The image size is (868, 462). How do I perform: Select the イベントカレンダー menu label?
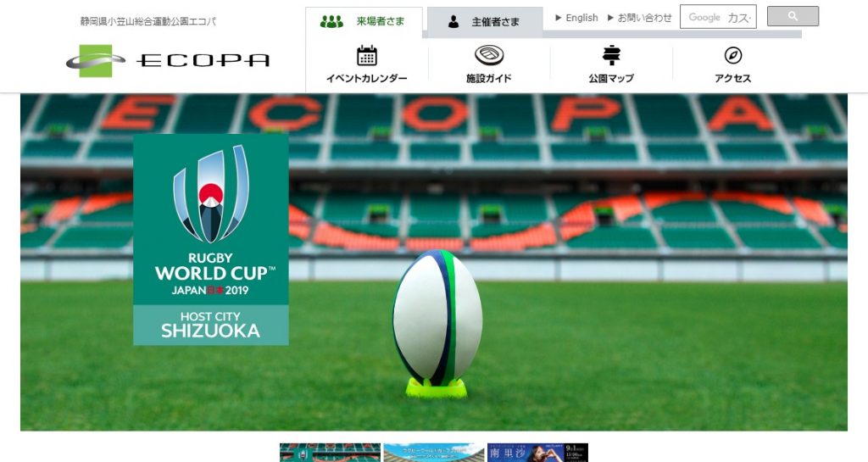tap(366, 79)
